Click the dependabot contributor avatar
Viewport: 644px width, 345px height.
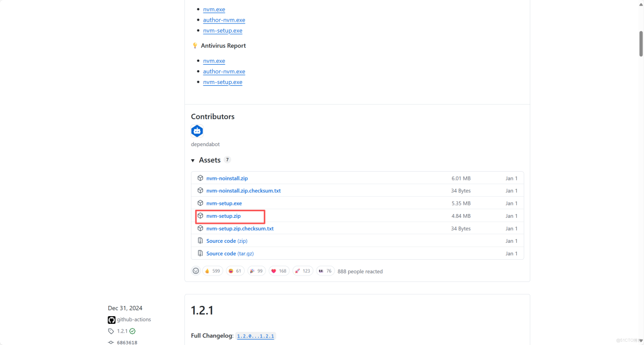point(197,131)
